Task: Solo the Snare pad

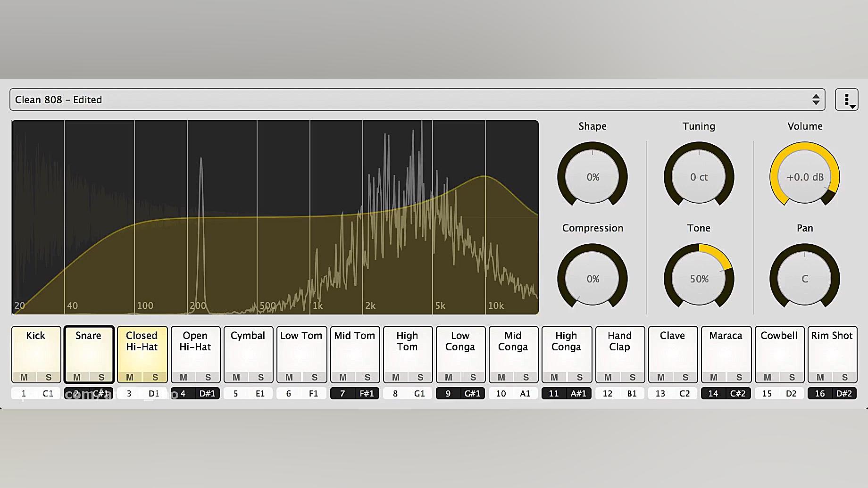Action: (x=101, y=377)
